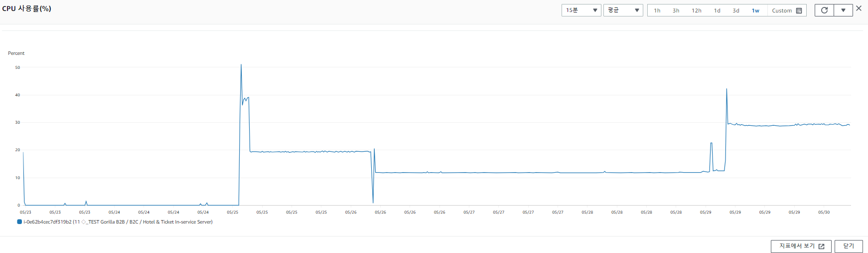Select the 12h time range
The width and height of the screenshot is (868, 253).
(x=696, y=10)
